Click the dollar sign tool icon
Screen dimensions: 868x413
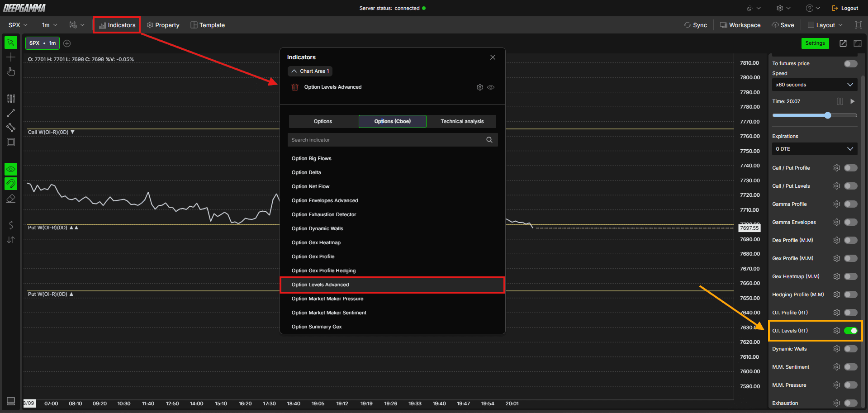point(11,225)
